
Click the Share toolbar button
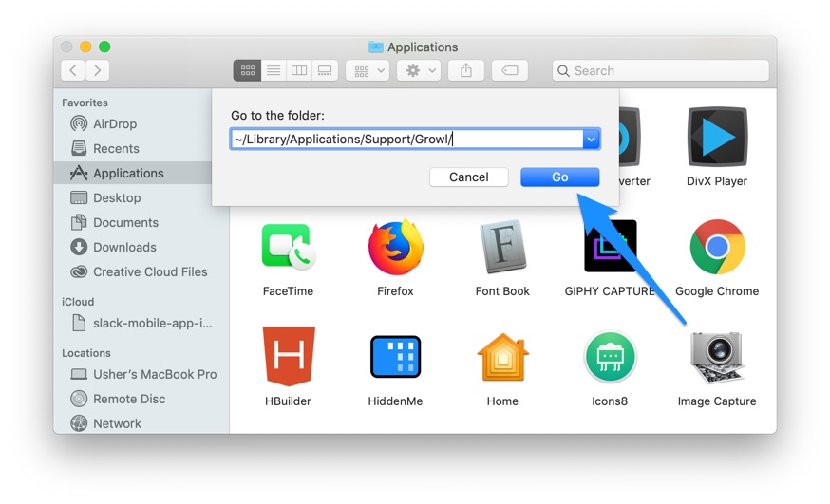click(466, 70)
